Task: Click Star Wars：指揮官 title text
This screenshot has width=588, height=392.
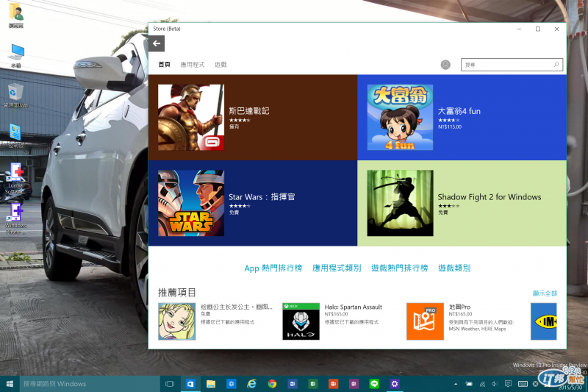Action: click(x=262, y=196)
